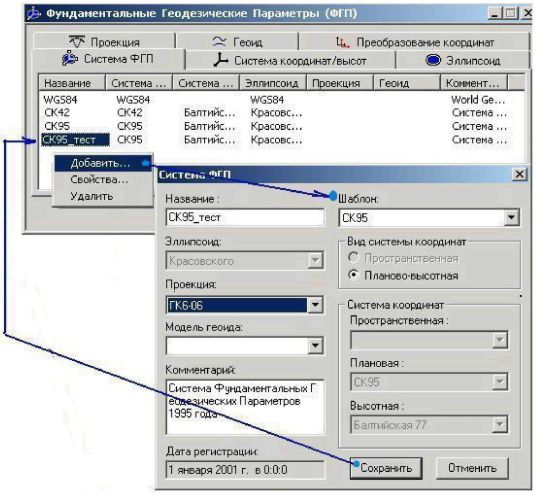Open the Проекция ГК6-06 dropdown
The height and width of the screenshot is (495, 540).
point(315,305)
